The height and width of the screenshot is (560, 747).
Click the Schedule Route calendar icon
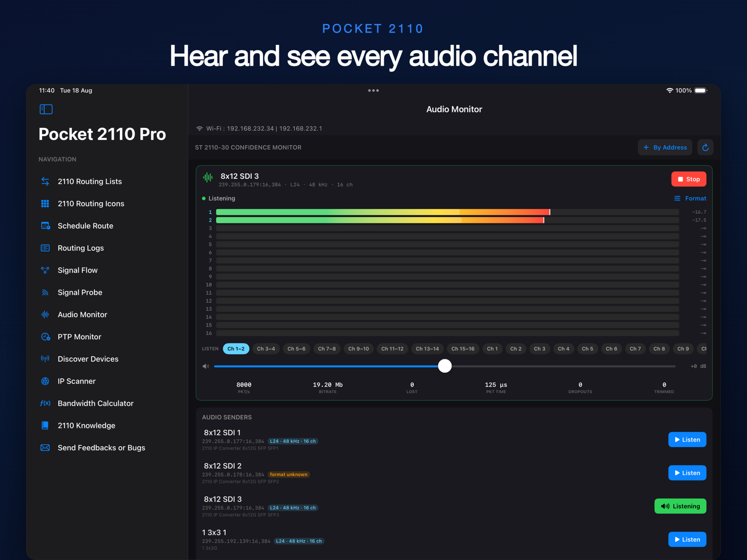tap(45, 226)
